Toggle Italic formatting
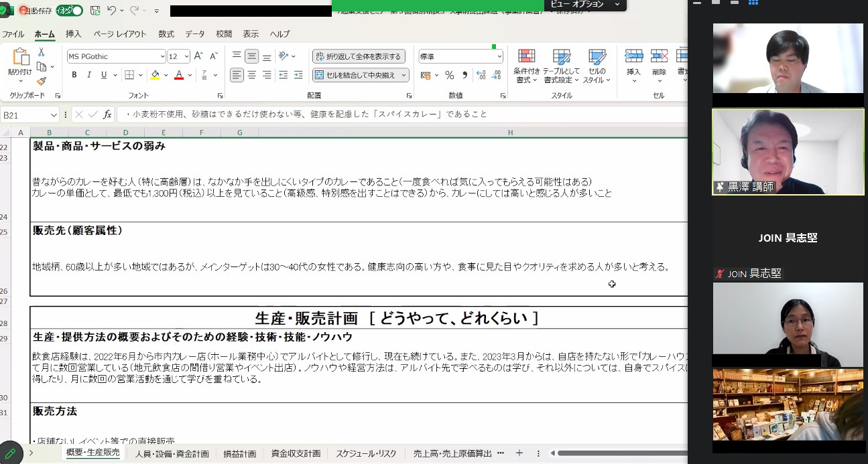The width and height of the screenshot is (868, 464). [x=89, y=75]
